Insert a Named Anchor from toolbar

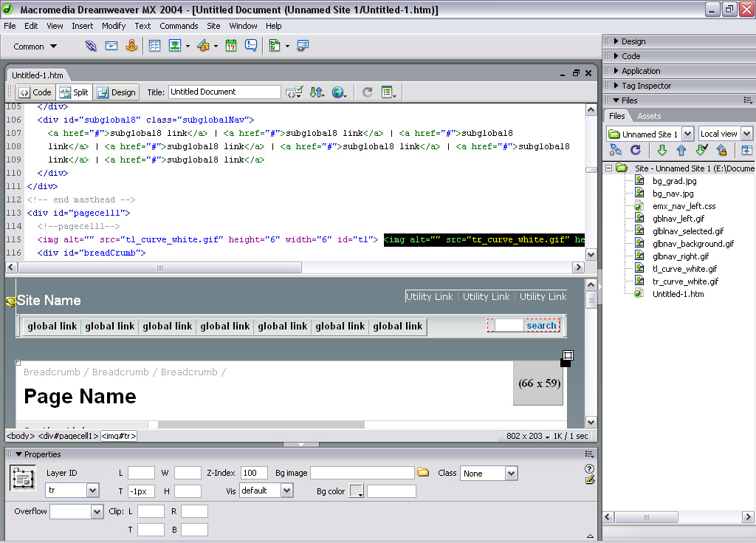pyautogui.click(x=132, y=46)
